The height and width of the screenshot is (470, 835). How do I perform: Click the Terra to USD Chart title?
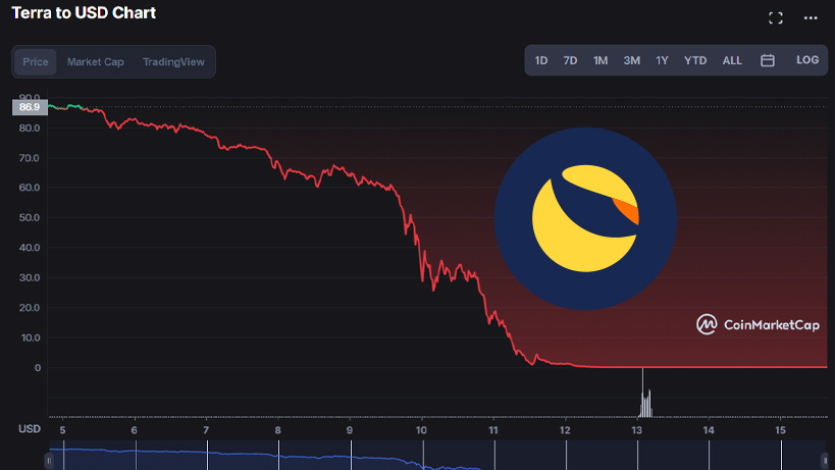point(84,13)
